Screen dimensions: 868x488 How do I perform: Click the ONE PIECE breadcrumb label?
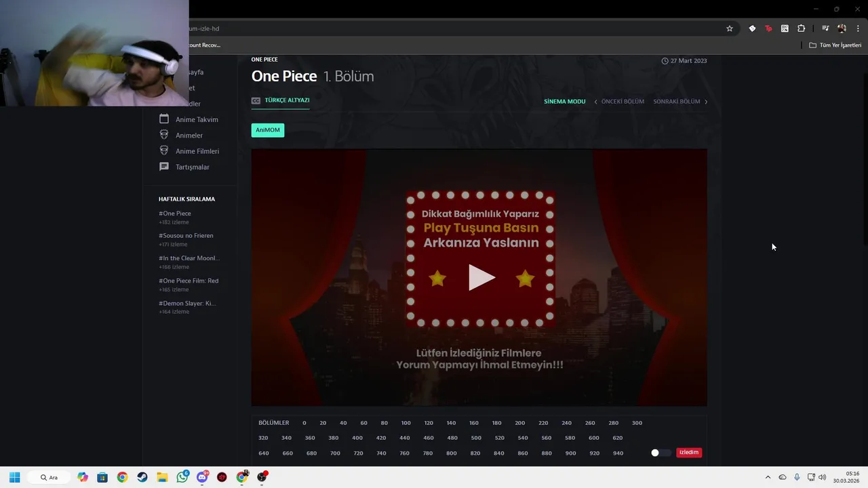tap(264, 60)
